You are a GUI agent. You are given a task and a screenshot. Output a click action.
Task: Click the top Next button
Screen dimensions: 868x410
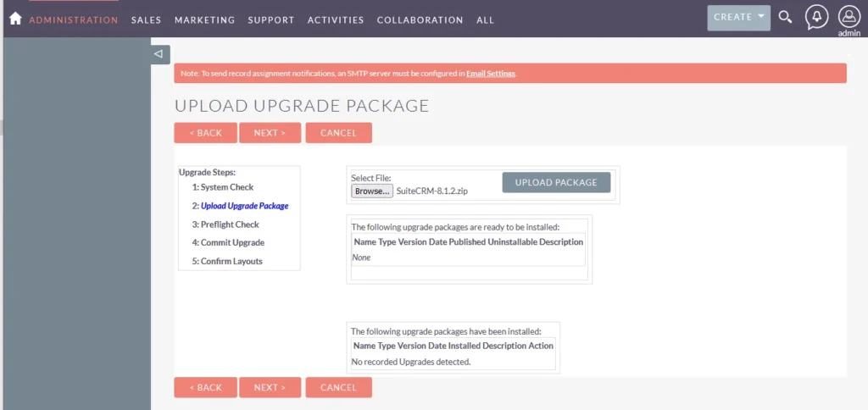coord(270,133)
